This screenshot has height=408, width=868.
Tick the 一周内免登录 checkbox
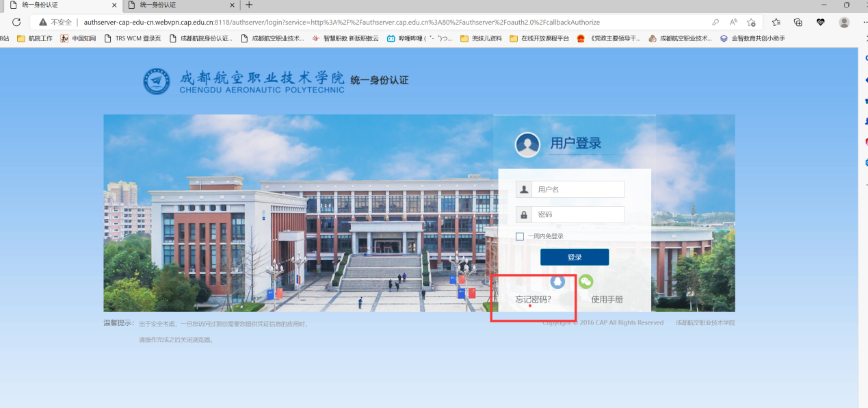(x=520, y=236)
